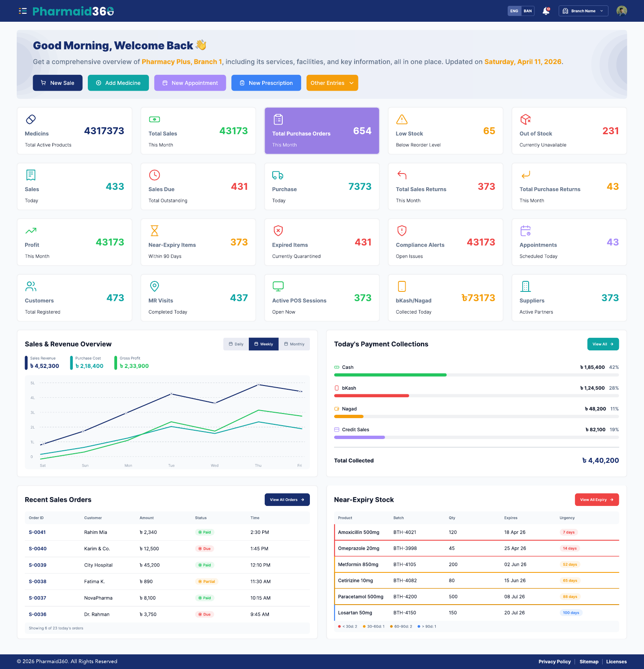Click the Medicins pill icon
644x669 pixels.
pyautogui.click(x=31, y=120)
